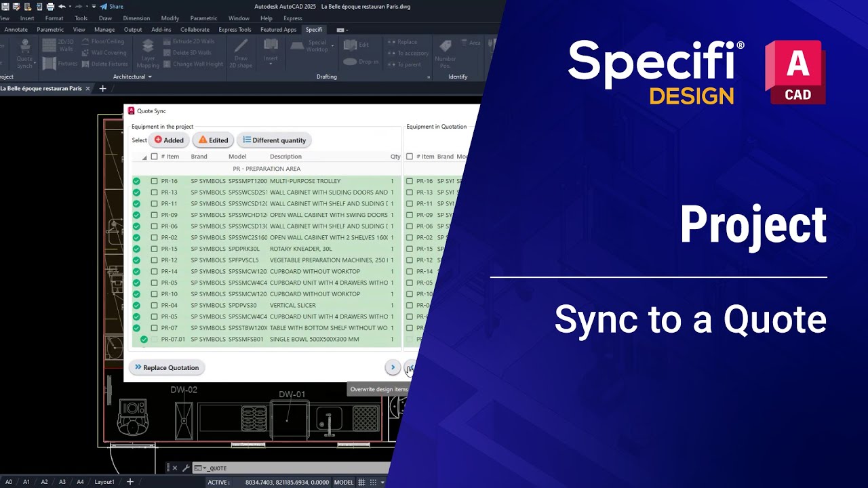Viewport: 868px width, 488px height.
Task: Click the Special Worktop icon
Action: tap(298, 45)
